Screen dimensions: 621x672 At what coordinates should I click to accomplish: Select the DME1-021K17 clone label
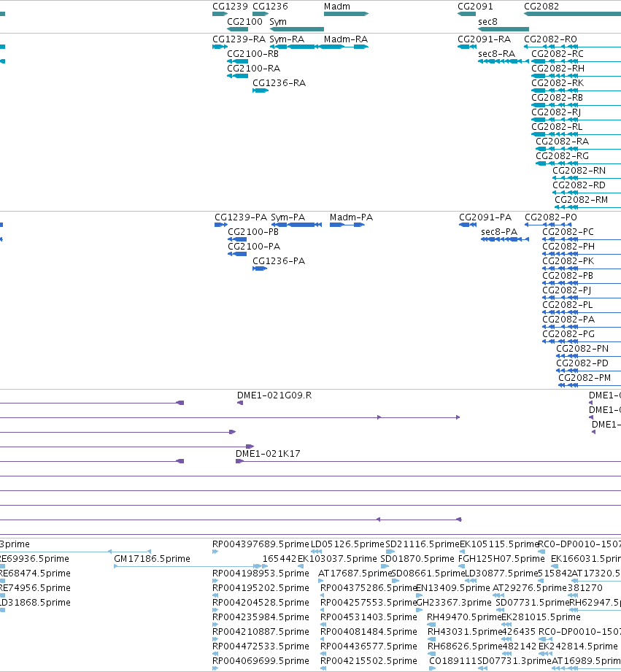point(268,454)
